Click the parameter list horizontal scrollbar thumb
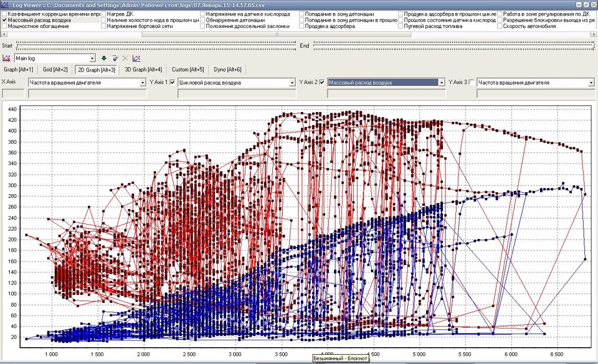The image size is (598, 364). click(x=277, y=34)
